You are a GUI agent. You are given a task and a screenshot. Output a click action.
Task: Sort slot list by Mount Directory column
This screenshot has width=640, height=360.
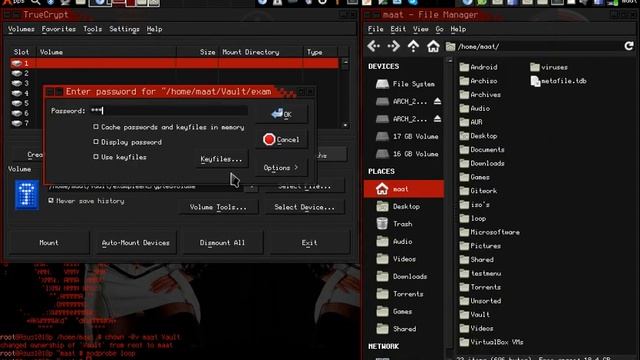point(260,52)
